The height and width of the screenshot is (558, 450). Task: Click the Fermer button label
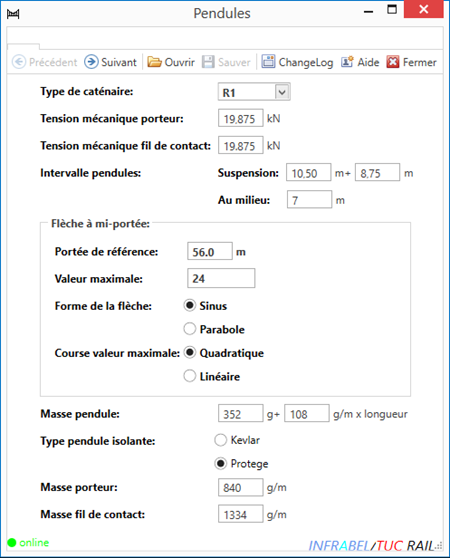[419, 62]
